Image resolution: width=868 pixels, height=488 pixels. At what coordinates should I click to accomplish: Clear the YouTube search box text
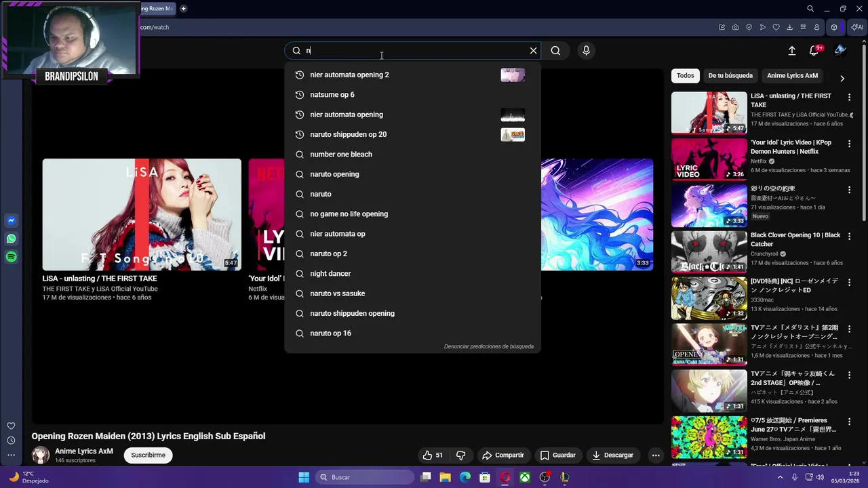point(533,51)
